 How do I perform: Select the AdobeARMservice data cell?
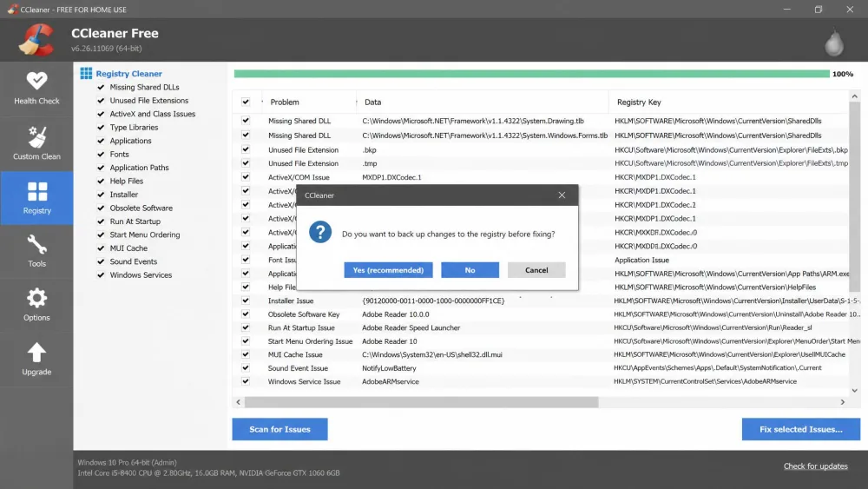391,381
